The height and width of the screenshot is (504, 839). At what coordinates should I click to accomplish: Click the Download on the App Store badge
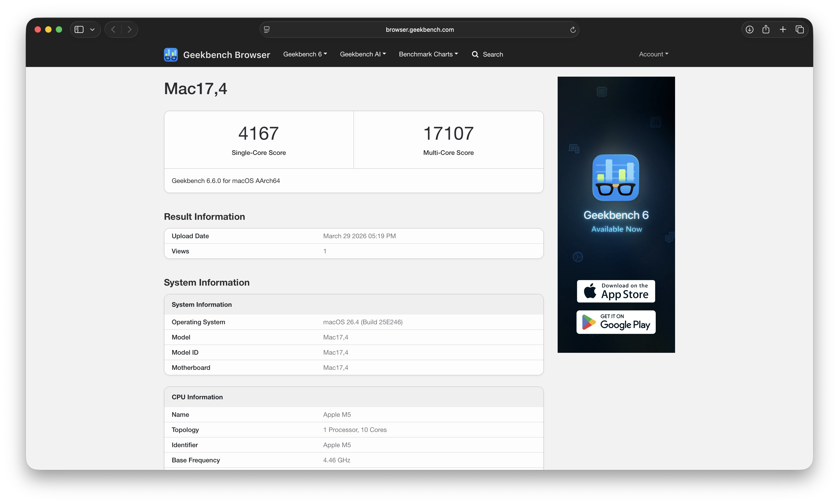tap(615, 291)
